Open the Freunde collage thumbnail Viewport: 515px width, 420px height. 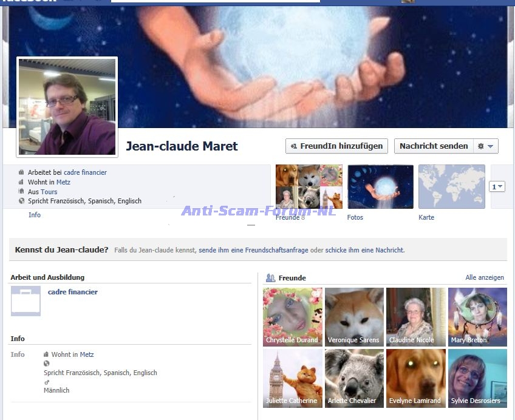click(x=309, y=186)
